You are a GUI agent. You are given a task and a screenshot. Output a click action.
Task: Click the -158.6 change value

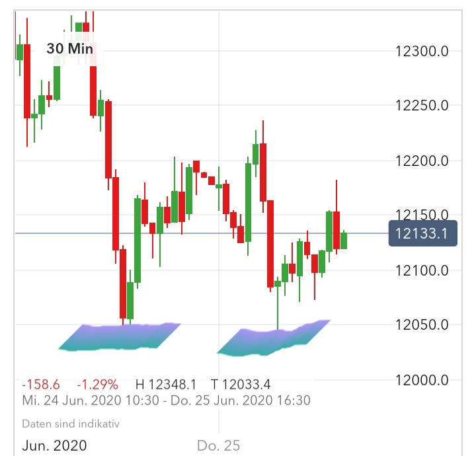[40, 385]
